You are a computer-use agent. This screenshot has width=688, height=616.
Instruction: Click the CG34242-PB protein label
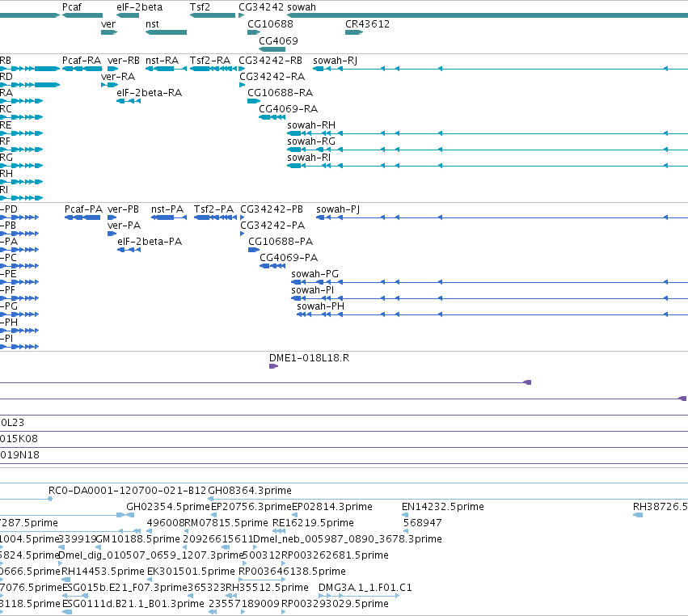tap(272, 209)
